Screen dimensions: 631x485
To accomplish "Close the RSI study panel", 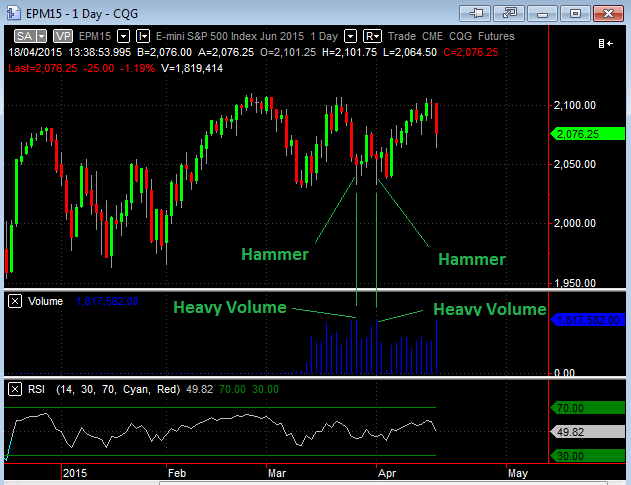I will (x=15, y=389).
